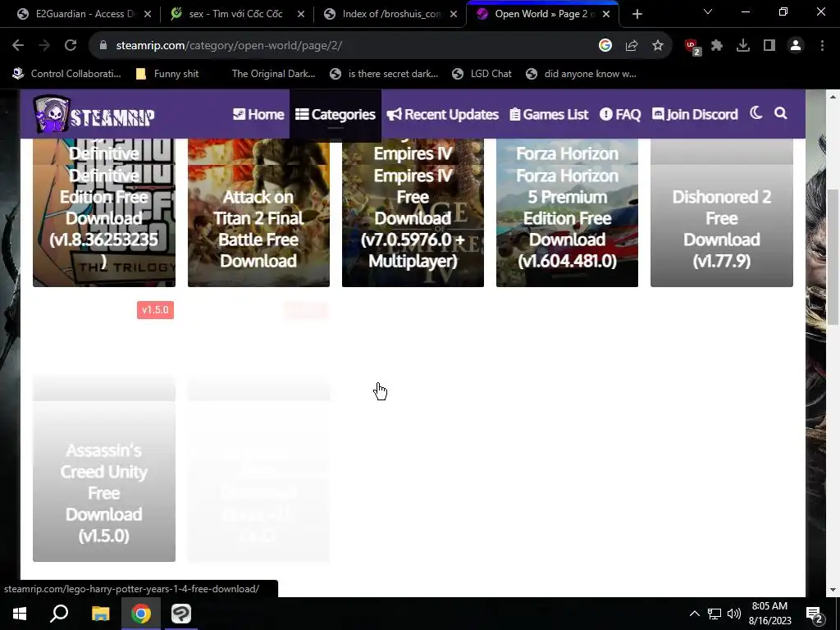Toggle dark mode moon icon
The image size is (840, 630).
tap(756, 113)
